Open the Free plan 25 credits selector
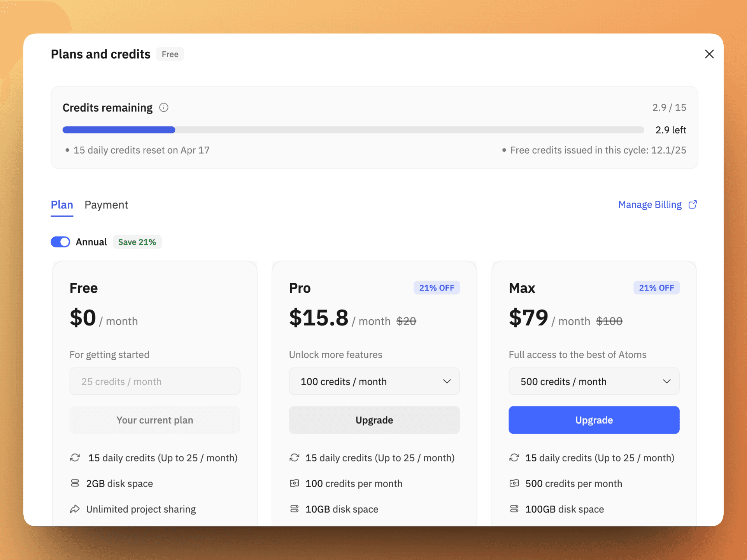This screenshot has height=560, width=747. point(154,381)
